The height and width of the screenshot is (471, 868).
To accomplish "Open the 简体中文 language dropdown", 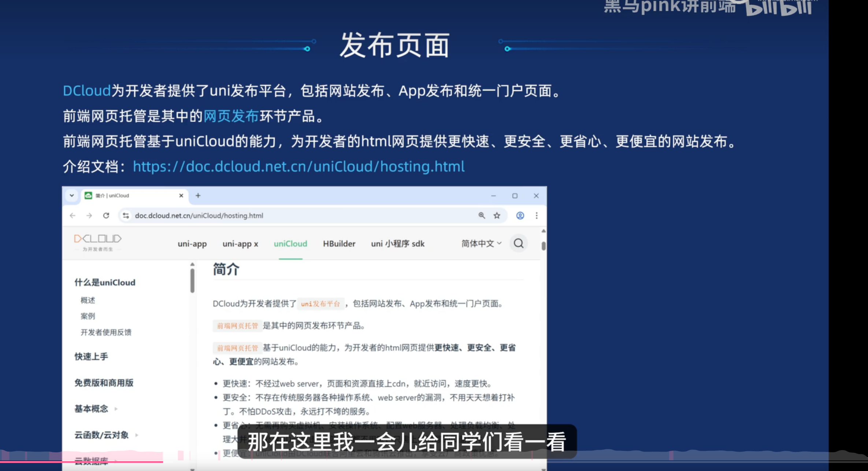I will (481, 243).
